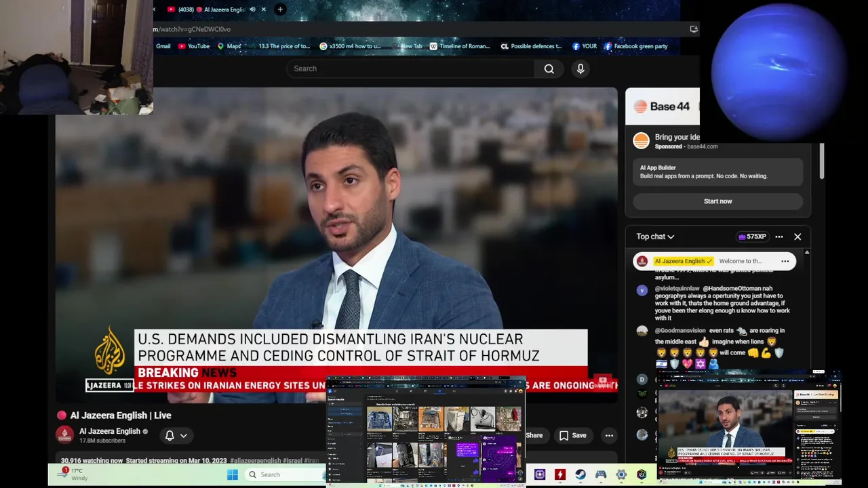Click the #israel hashtag in description
Viewport: 868px width, 488px height.
pos(292,461)
